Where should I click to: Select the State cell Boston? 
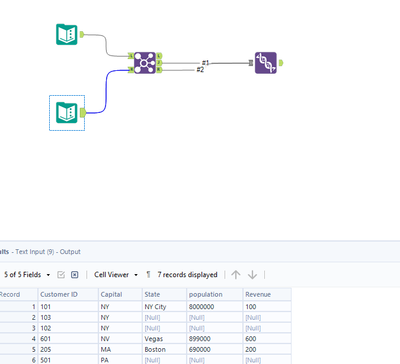(164, 349)
